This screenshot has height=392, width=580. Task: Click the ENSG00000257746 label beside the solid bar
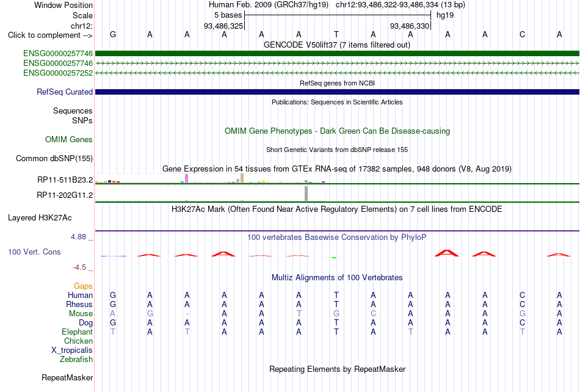point(58,54)
